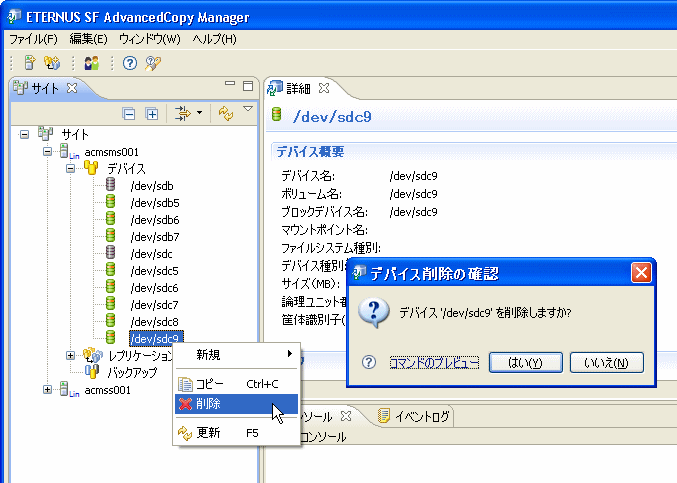The image size is (677, 483).
Task: Open the help question-mark toolbar icon
Action: pyautogui.click(x=130, y=63)
